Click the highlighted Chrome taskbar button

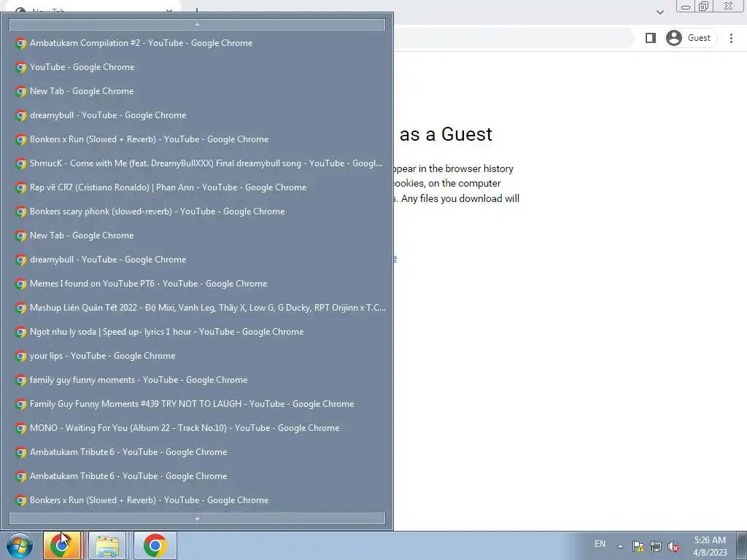coord(63,545)
